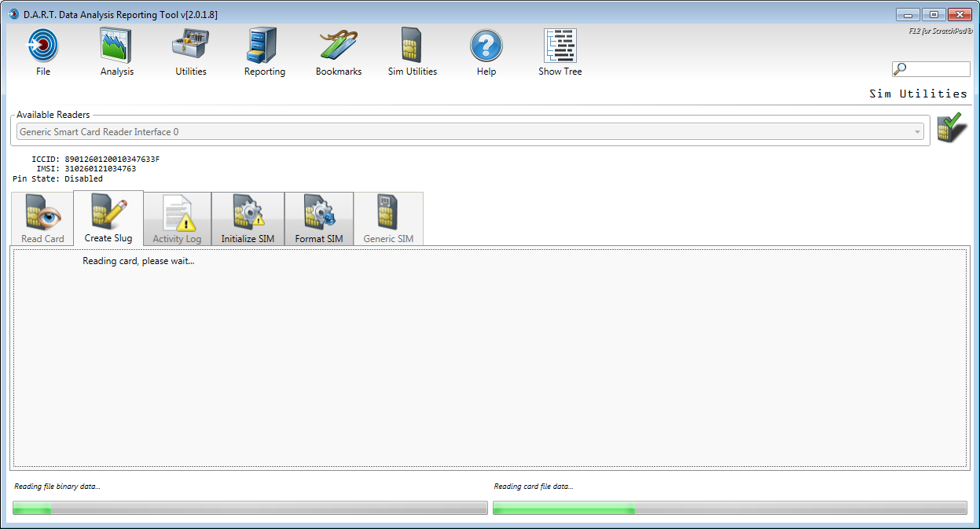This screenshot has width=980, height=529.
Task: Open the Format SIM tab
Action: 319,219
